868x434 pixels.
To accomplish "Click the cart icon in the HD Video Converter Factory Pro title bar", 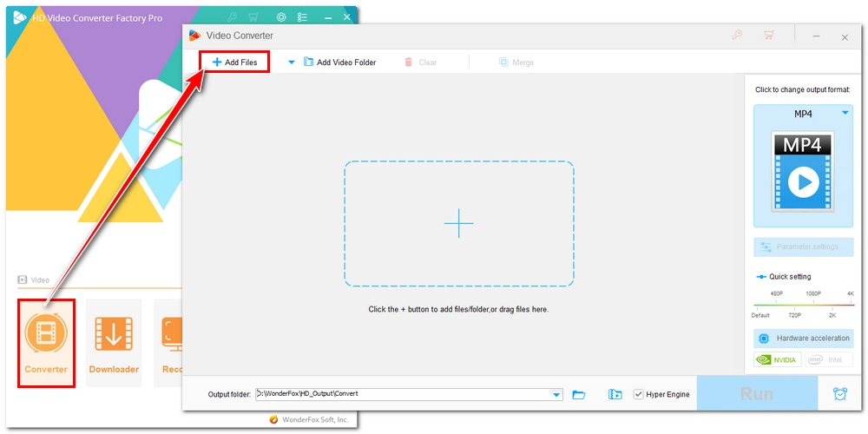I will pyautogui.click(x=253, y=17).
